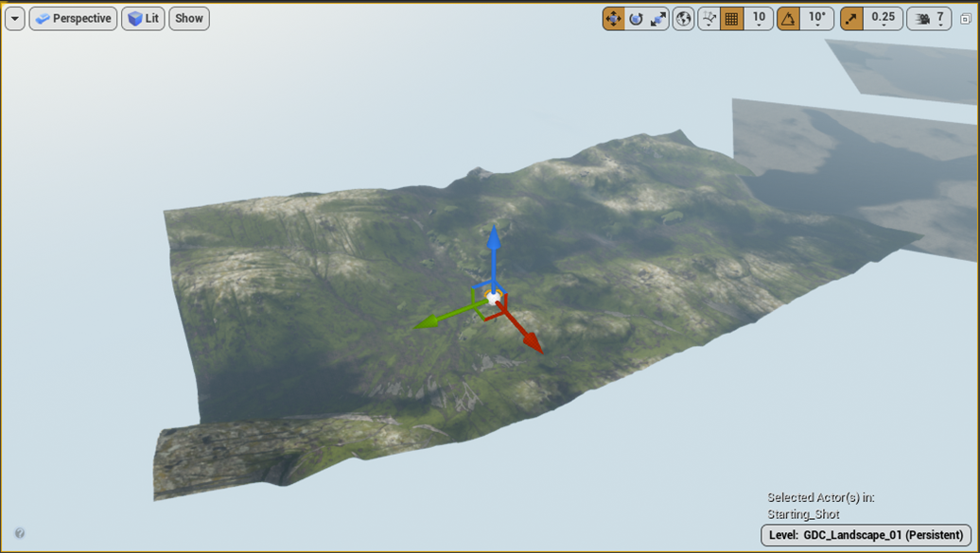Image resolution: width=980 pixels, height=553 pixels.
Task: Open grid snap size 10 dropdown
Action: [x=759, y=19]
